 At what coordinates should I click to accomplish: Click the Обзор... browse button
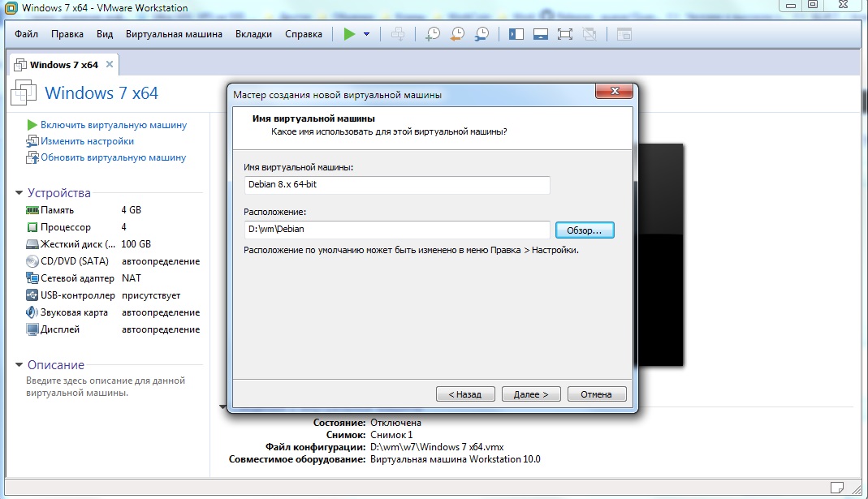pos(585,230)
